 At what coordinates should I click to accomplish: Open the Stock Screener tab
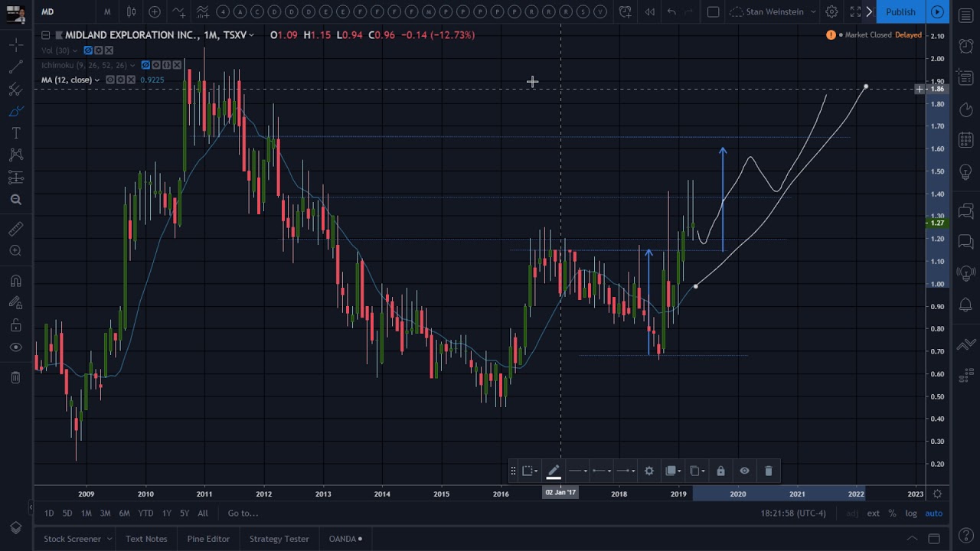pos(72,539)
